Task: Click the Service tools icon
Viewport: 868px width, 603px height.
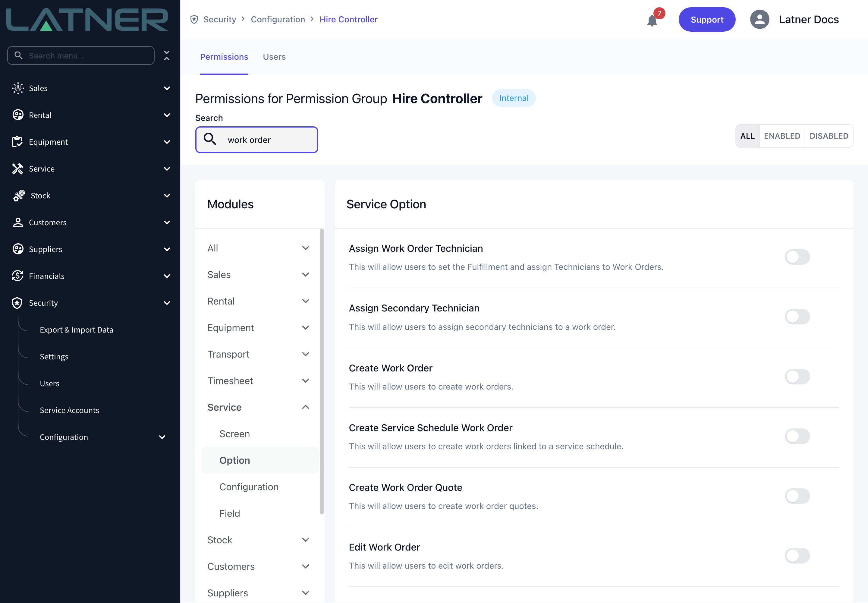Action: tap(18, 169)
